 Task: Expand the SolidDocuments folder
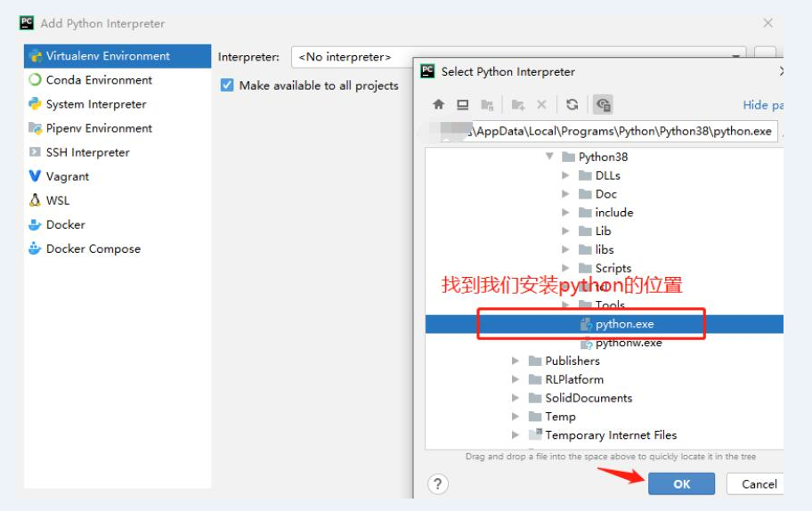[516, 398]
